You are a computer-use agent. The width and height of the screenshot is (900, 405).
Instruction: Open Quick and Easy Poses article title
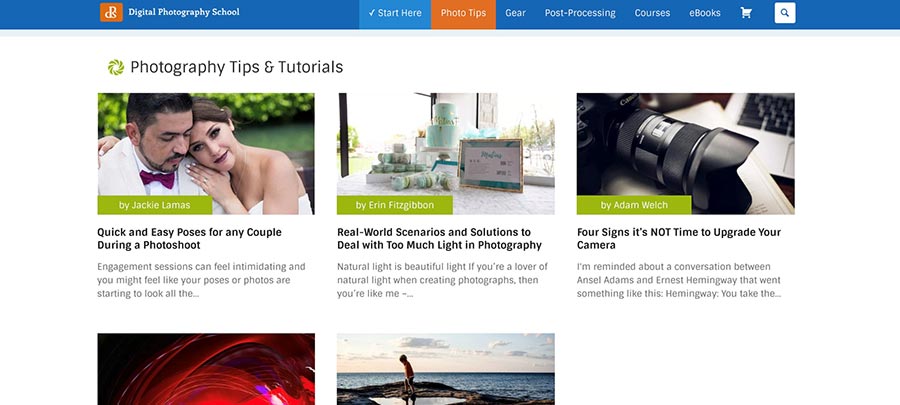point(189,239)
